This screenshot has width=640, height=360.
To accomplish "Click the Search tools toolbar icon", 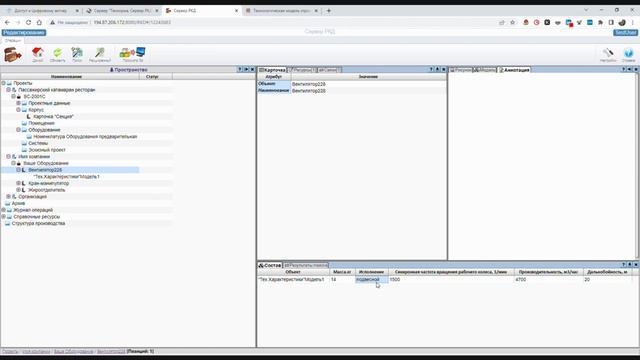I will [x=77, y=54].
